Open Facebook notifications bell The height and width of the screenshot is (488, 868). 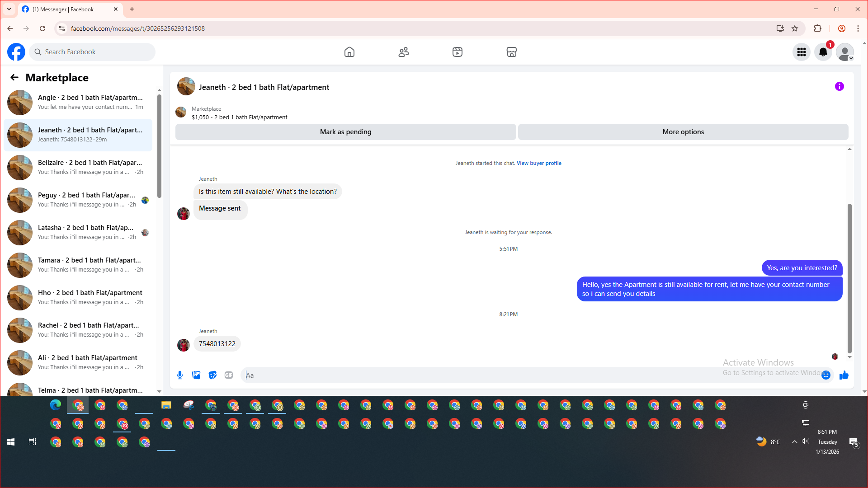(x=823, y=52)
